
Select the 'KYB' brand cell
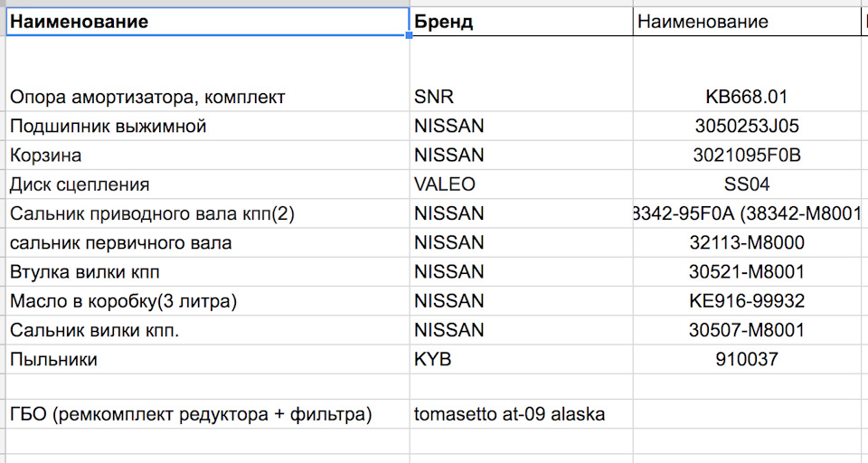[521, 359]
